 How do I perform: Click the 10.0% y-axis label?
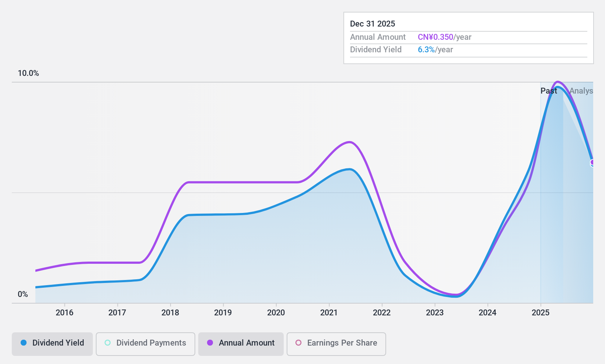pos(28,73)
